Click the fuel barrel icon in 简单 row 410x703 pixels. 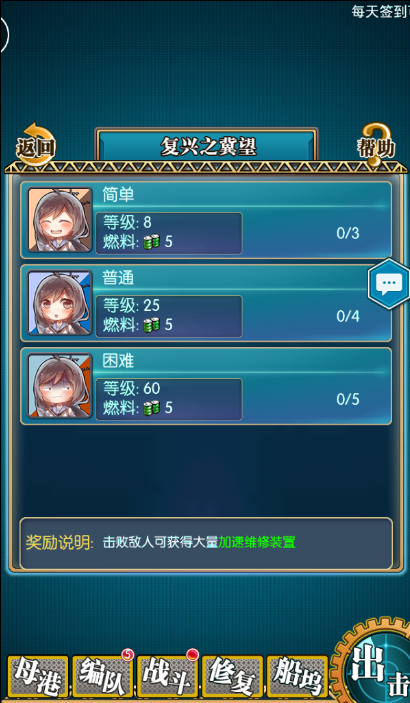click(152, 242)
